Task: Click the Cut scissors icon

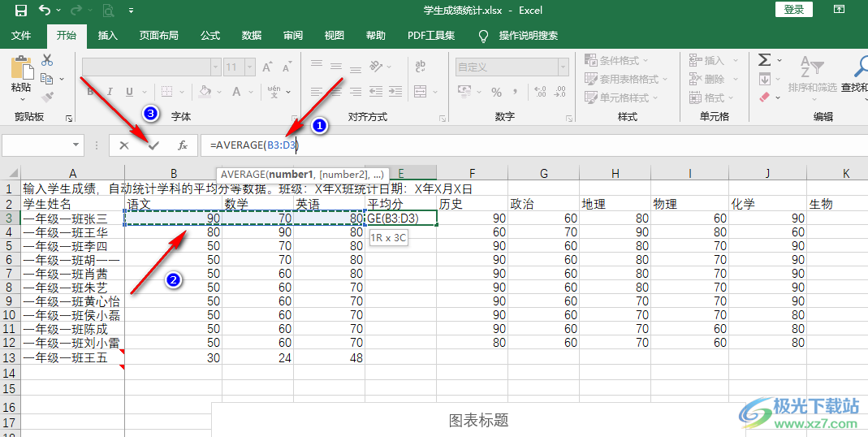Action: click(48, 60)
